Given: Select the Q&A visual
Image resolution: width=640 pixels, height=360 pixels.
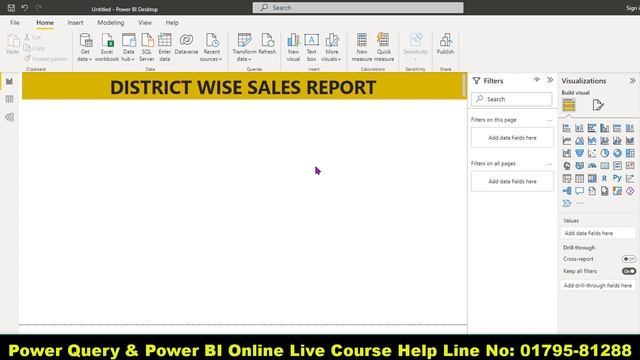Looking at the screenshot, I should point(579,191).
